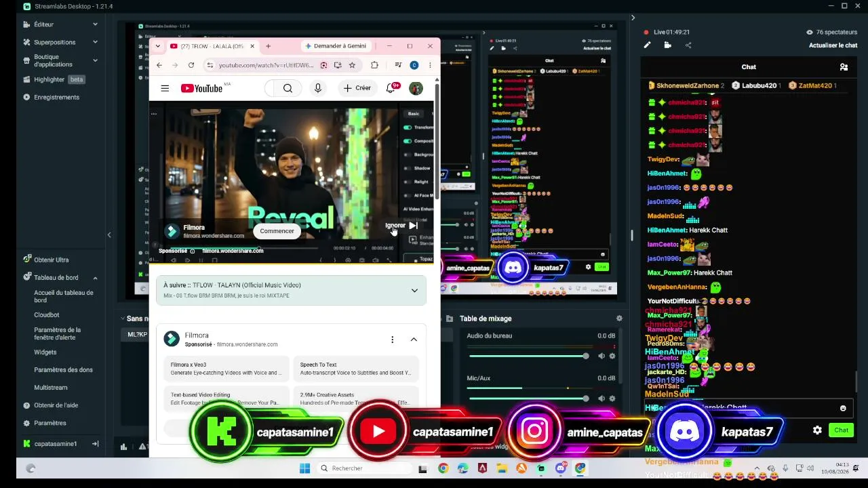Click the YouTube logo
868x488 pixels.
click(x=201, y=88)
